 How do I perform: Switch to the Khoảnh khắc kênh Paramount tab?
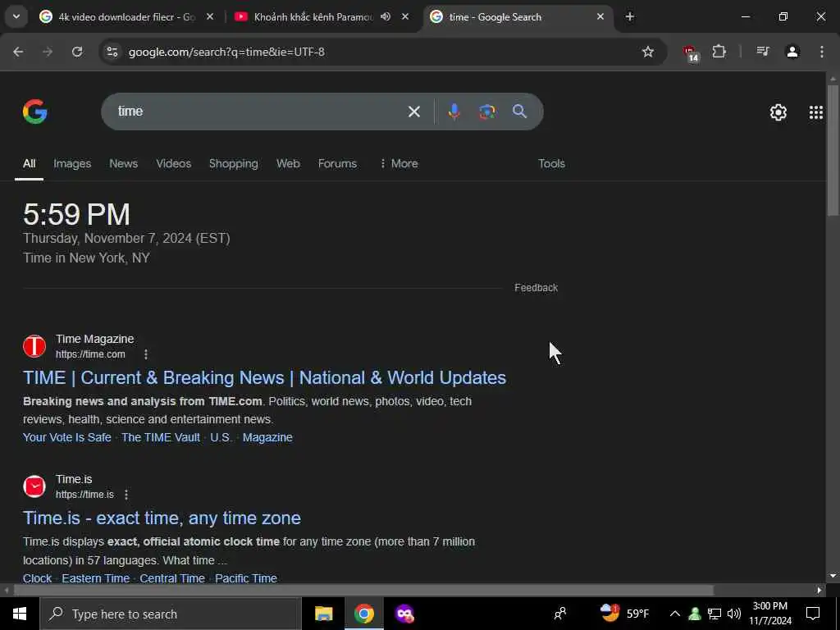(x=313, y=16)
